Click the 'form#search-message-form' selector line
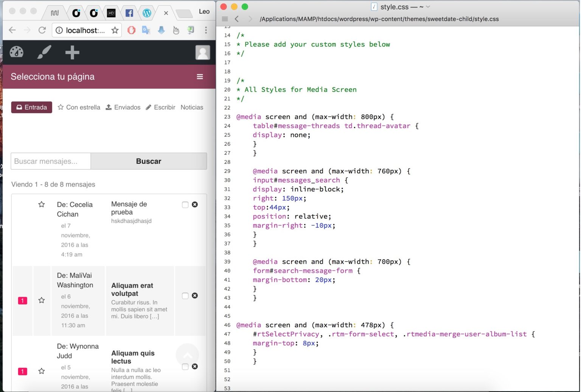Screen dimensions: 581x392 pyautogui.click(x=307, y=271)
